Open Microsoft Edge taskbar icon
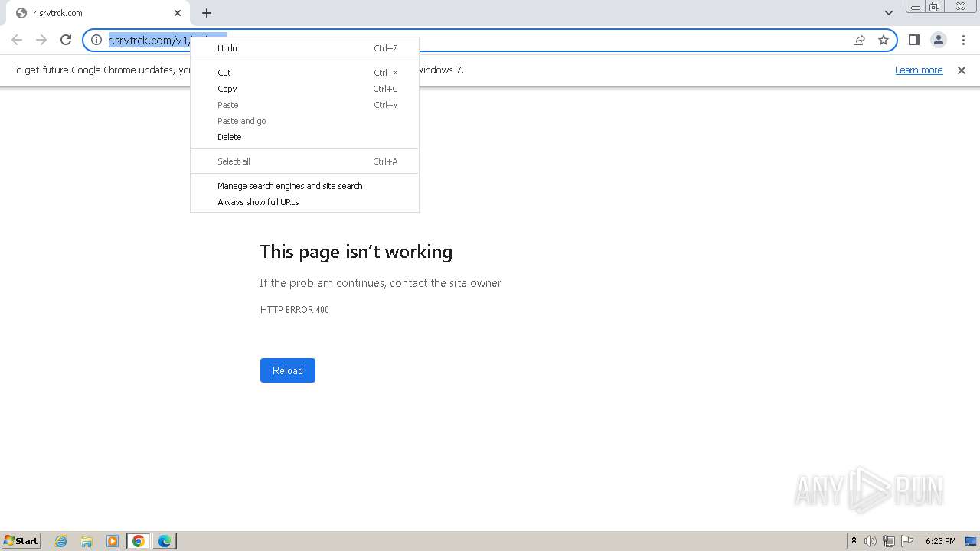 point(165,541)
